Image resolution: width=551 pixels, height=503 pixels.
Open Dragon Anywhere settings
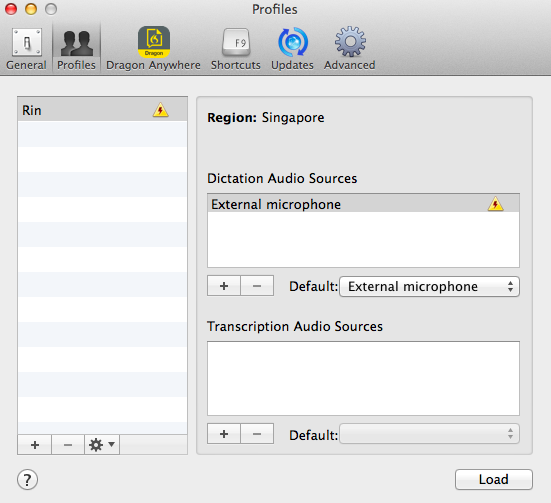[153, 49]
